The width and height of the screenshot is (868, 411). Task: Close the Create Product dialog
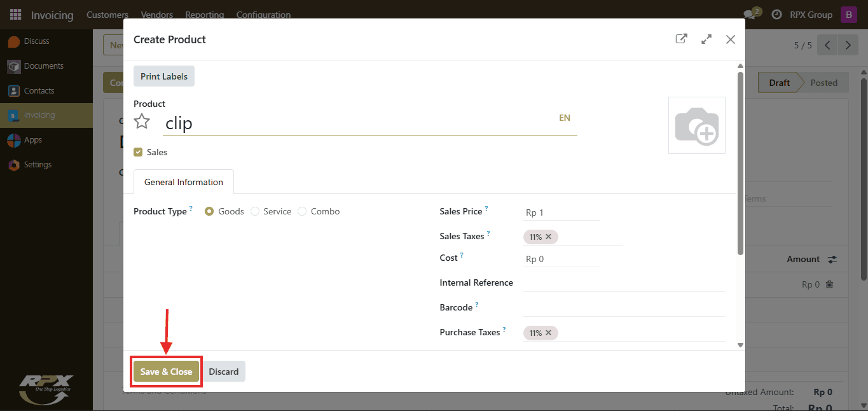coord(731,39)
